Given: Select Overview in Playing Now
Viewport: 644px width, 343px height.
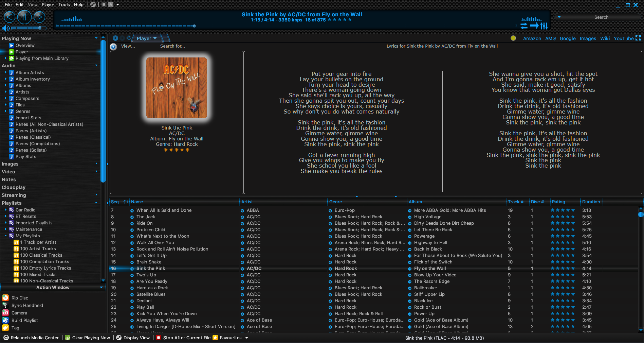Looking at the screenshot, I should pyautogui.click(x=25, y=46).
